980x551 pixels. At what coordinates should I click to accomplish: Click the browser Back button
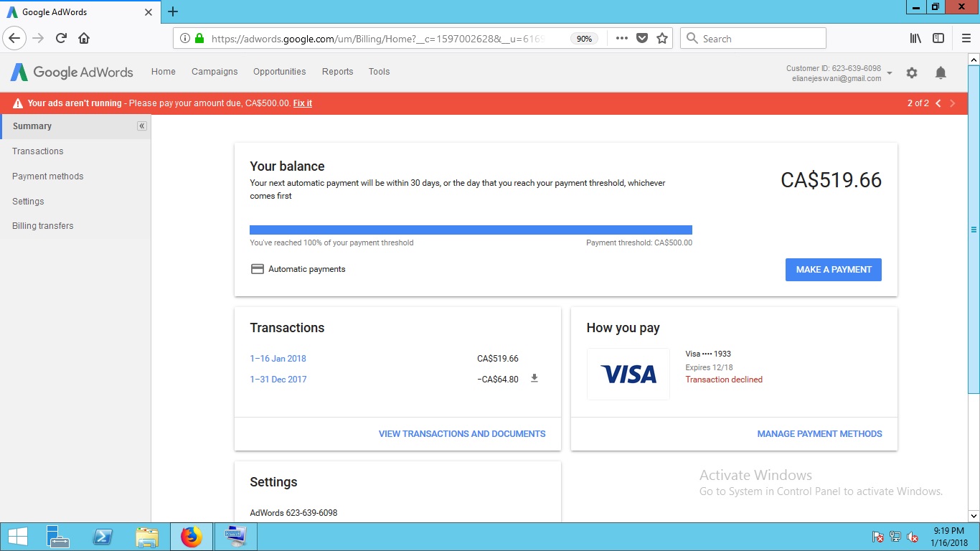click(15, 38)
